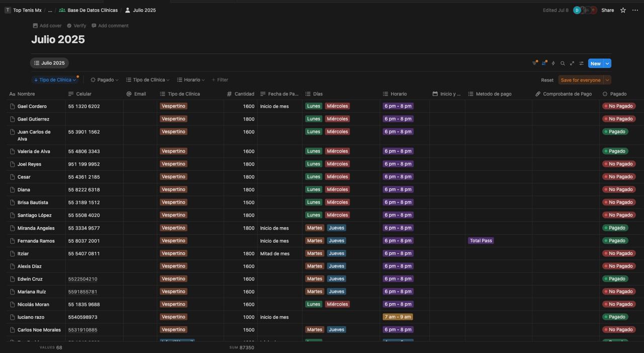Open page icon for Gael Cordero row
This screenshot has width=644, height=353.
13,106
